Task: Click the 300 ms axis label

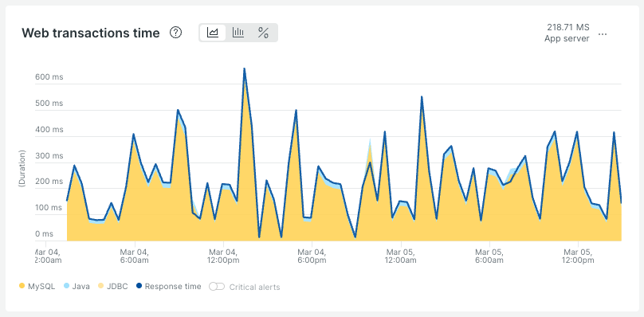Action: [x=49, y=155]
